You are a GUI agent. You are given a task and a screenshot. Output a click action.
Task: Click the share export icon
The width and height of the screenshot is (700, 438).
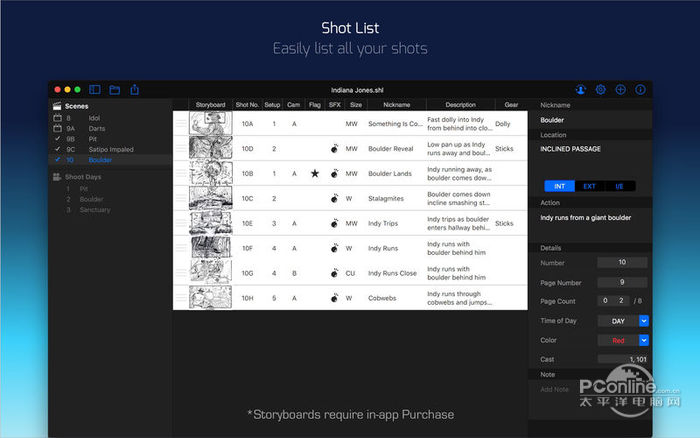click(134, 90)
